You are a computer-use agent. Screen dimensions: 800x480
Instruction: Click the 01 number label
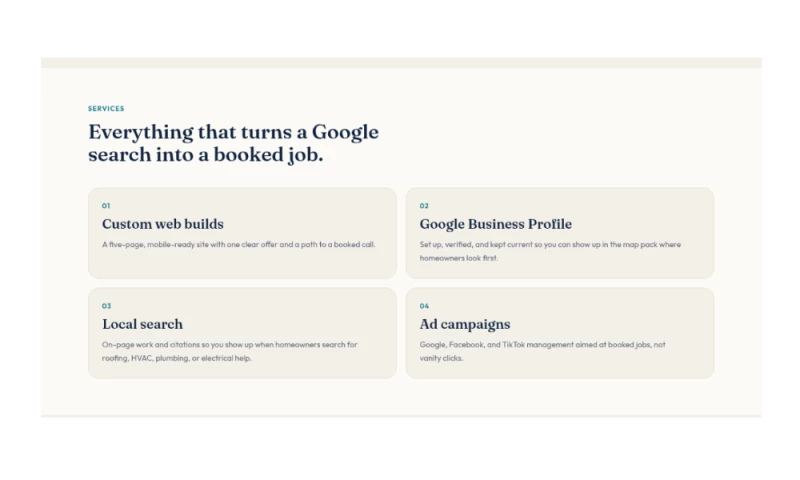pyautogui.click(x=106, y=206)
